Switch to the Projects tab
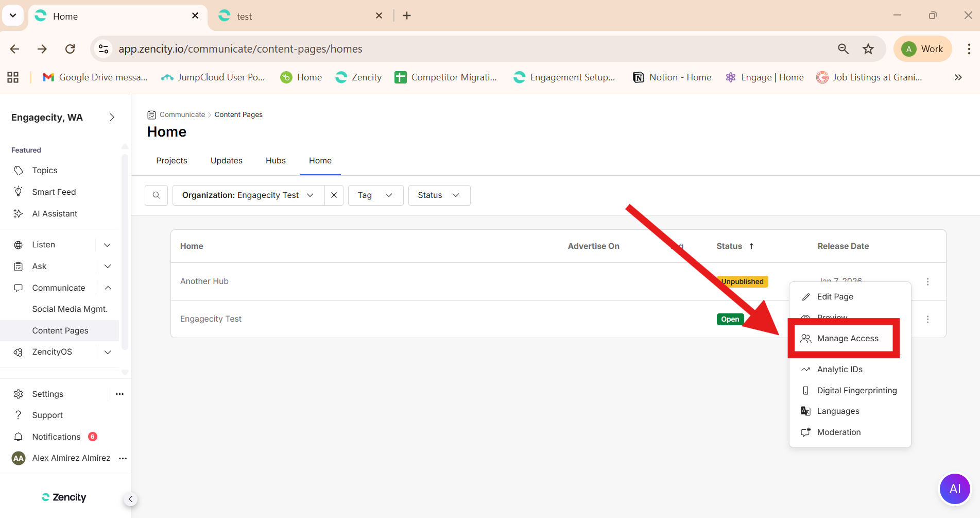Viewport: 980px width, 518px height. (x=171, y=161)
